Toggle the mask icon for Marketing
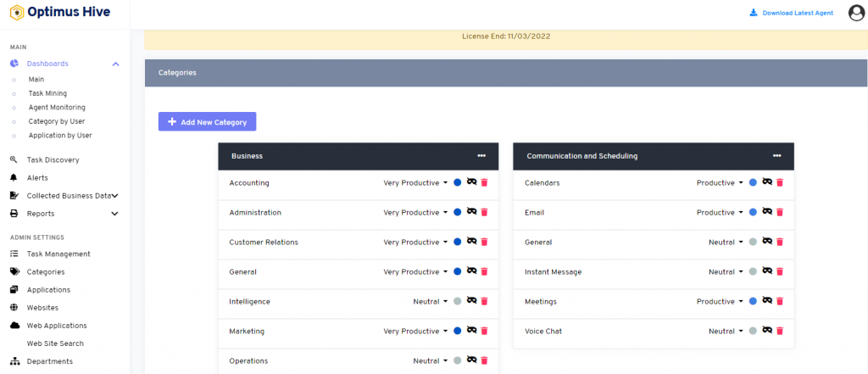This screenshot has height=374, width=868. [471, 330]
